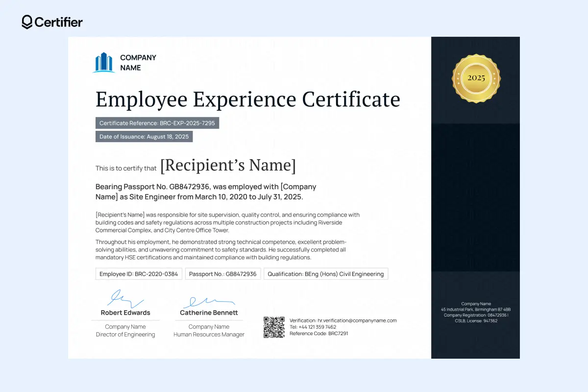Click the gold 2025 seal badge
Image resolution: width=588 pixels, height=392 pixels.
point(476,77)
